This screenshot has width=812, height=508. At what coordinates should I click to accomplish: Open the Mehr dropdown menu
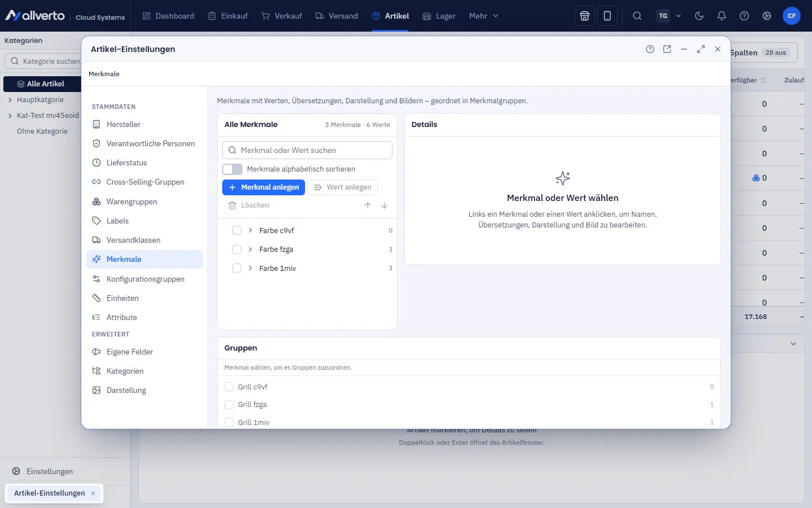point(484,16)
